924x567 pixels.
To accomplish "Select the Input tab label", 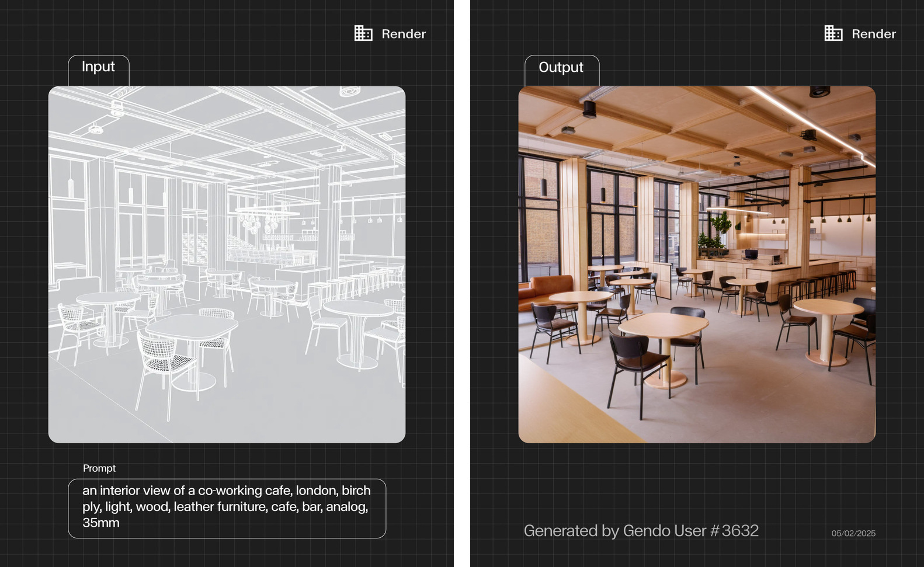I will pyautogui.click(x=98, y=67).
